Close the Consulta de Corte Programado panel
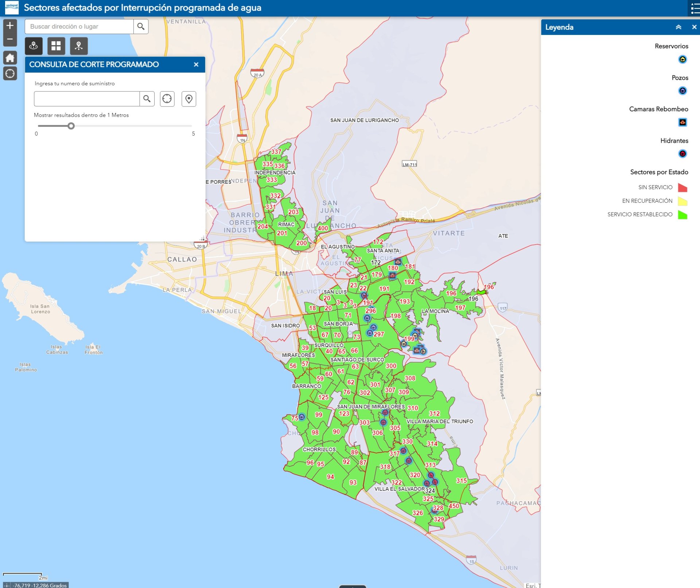The width and height of the screenshot is (700, 588). pos(196,65)
